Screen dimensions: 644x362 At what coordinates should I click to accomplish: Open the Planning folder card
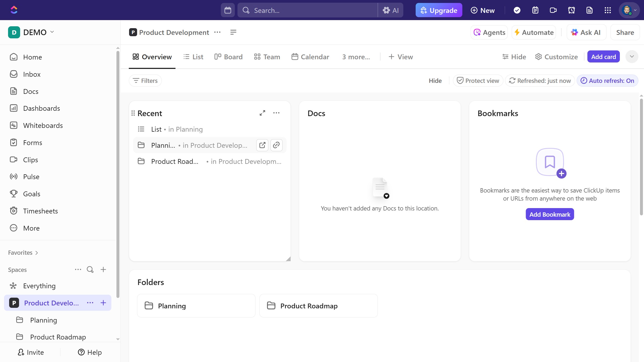click(x=196, y=305)
